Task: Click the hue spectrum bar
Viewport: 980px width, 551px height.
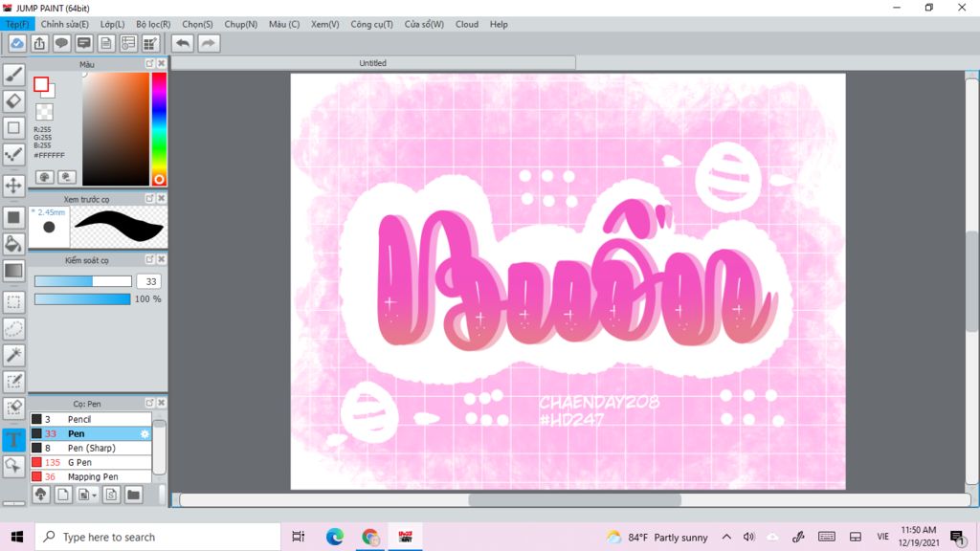Action: pyautogui.click(x=159, y=129)
